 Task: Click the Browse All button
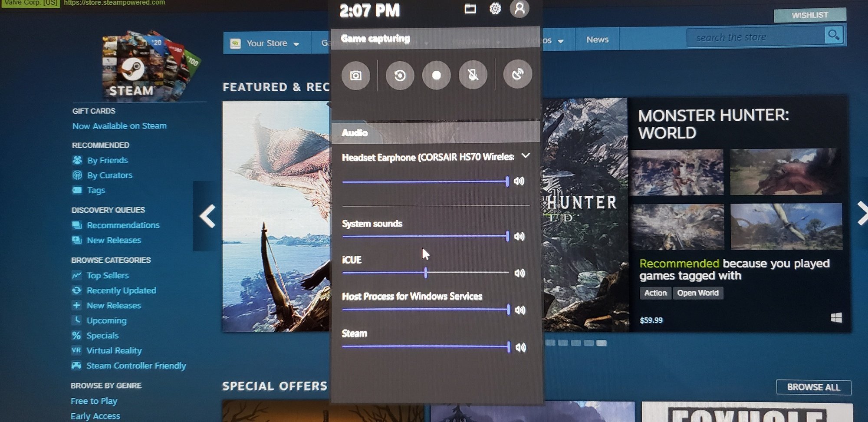(813, 387)
